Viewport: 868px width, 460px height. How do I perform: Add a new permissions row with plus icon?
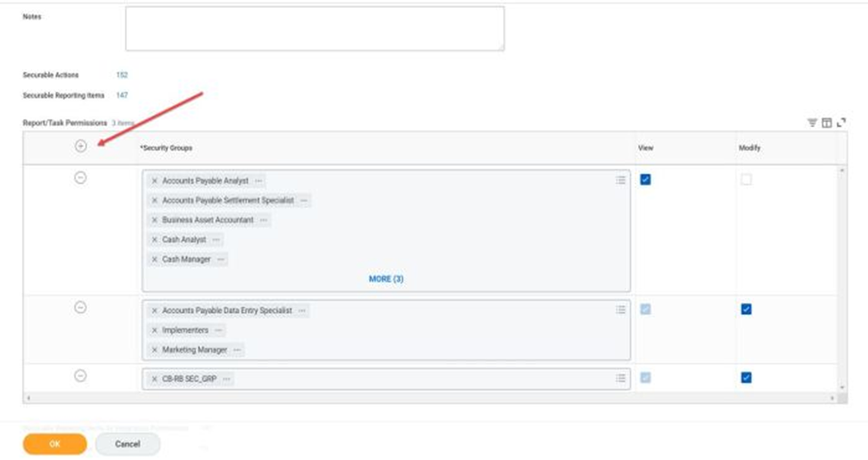(80, 146)
